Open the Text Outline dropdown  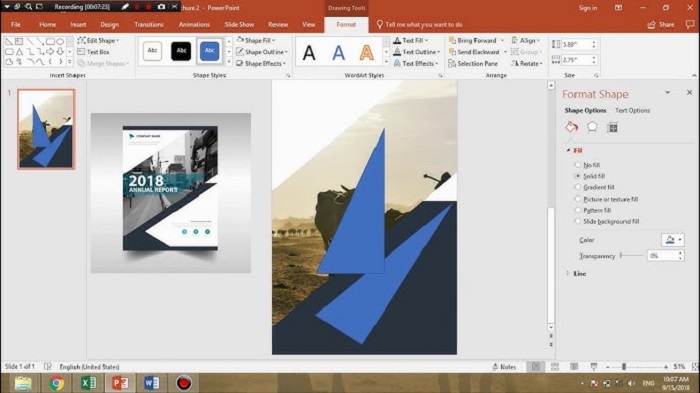tap(417, 52)
